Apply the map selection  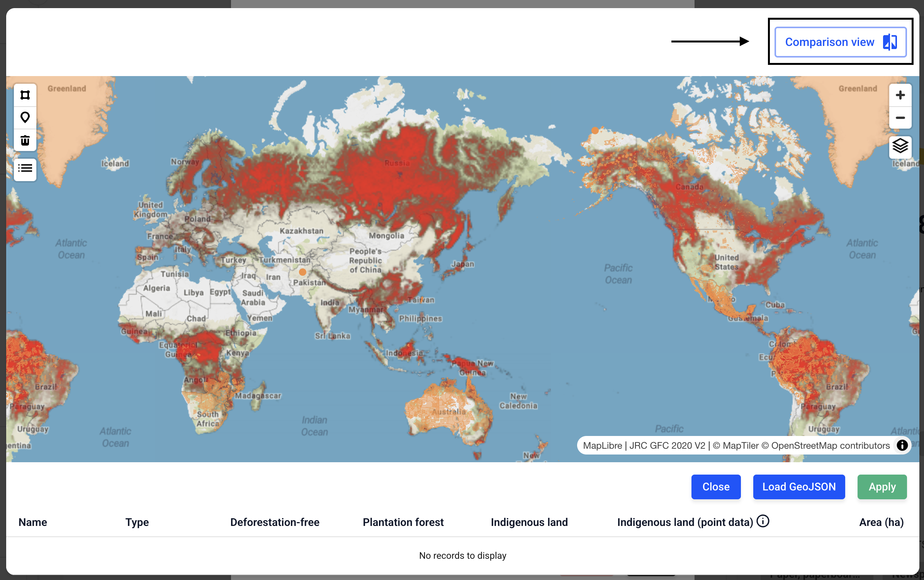tap(882, 487)
